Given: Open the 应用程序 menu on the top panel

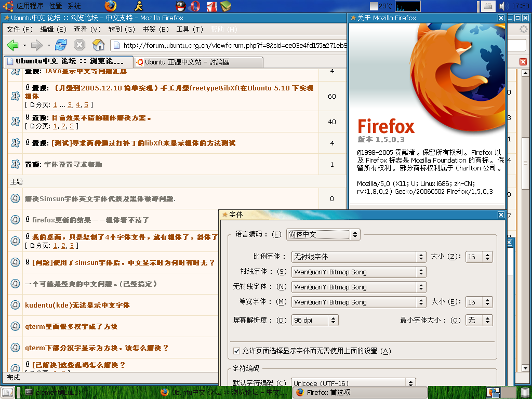Looking at the screenshot, I should (30, 6).
